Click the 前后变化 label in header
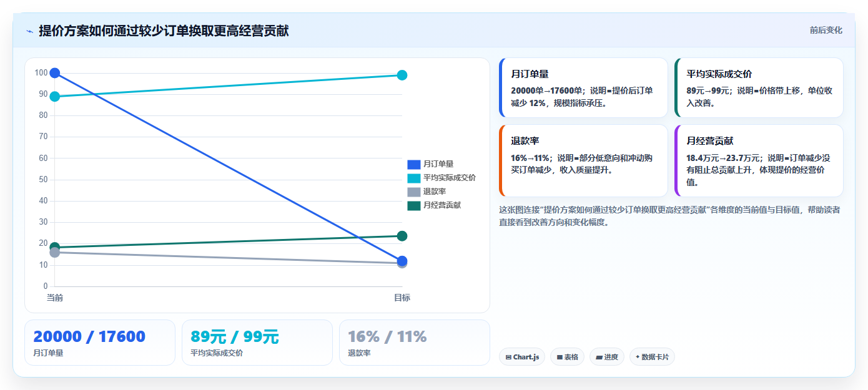868x390 pixels. [x=826, y=30]
